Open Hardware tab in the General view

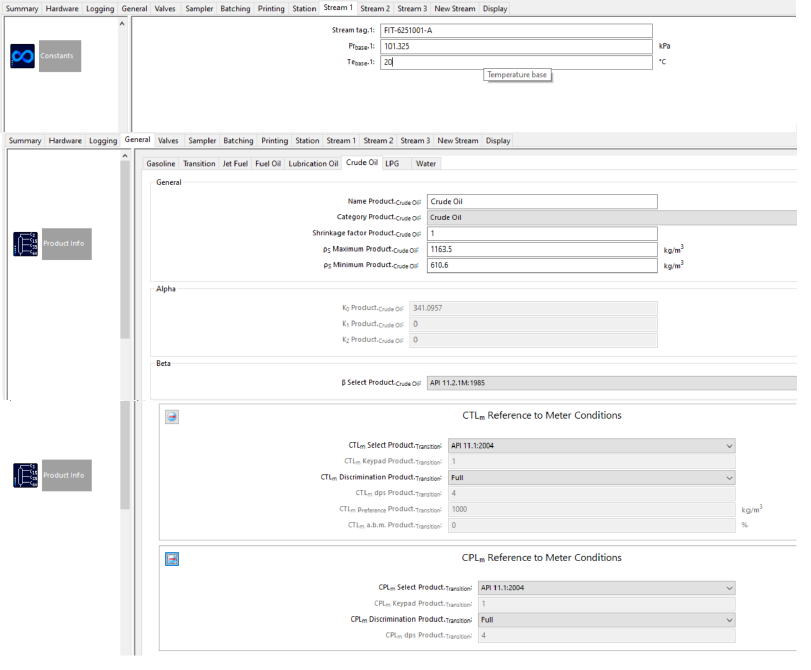(65, 141)
